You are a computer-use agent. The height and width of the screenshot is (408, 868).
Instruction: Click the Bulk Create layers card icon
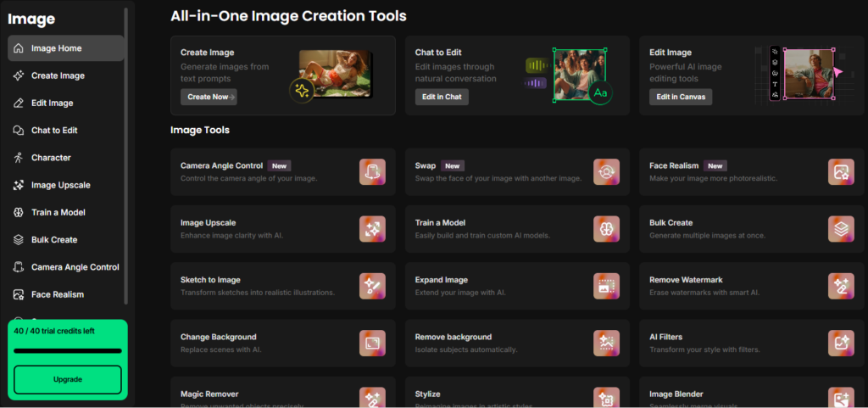840,228
